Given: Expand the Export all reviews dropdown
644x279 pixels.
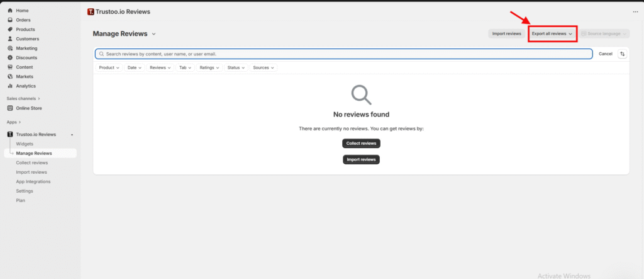Looking at the screenshot, I should pos(552,33).
